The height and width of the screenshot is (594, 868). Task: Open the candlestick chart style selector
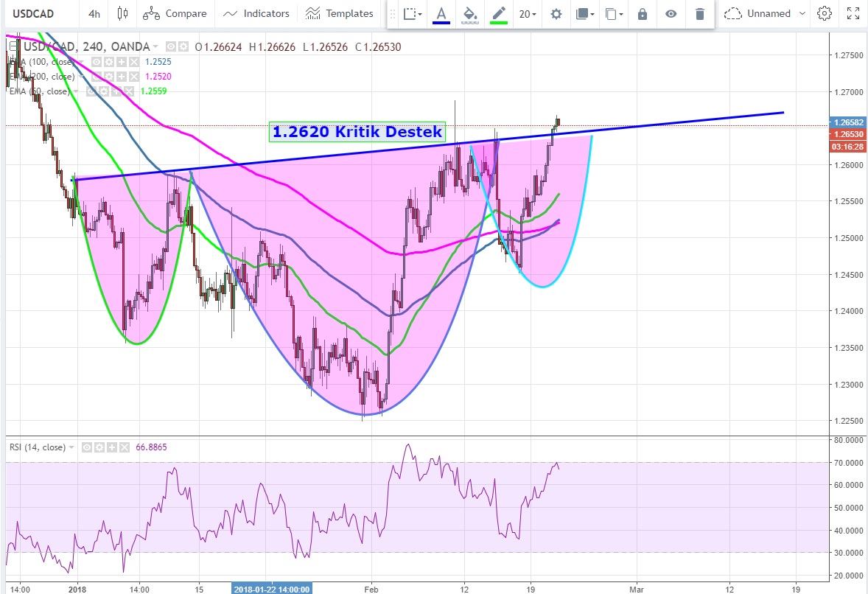[122, 13]
